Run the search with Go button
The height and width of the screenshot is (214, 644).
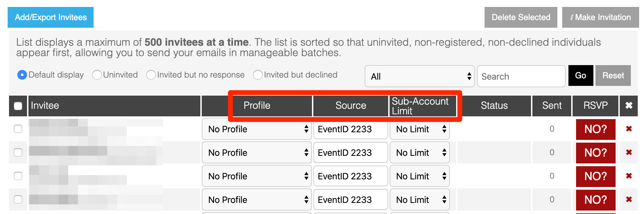point(581,75)
